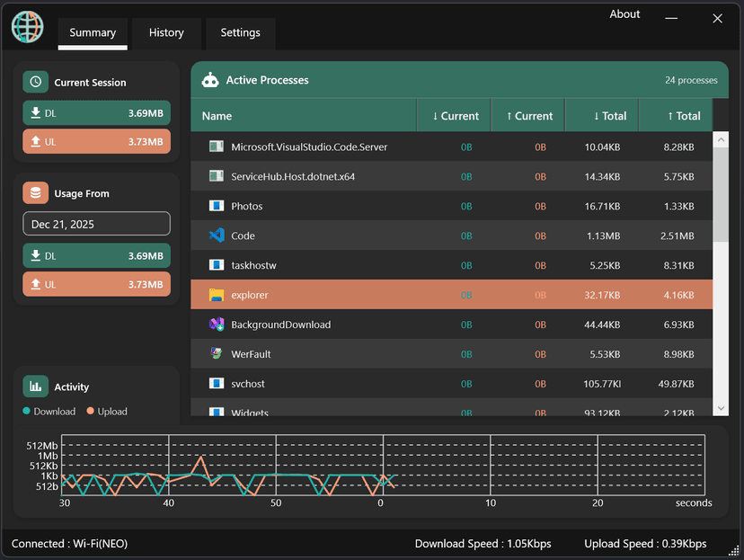Image resolution: width=744 pixels, height=560 pixels.
Task: Click the Connected : Wi-Fi(NEO) status text
Action: coord(69,544)
